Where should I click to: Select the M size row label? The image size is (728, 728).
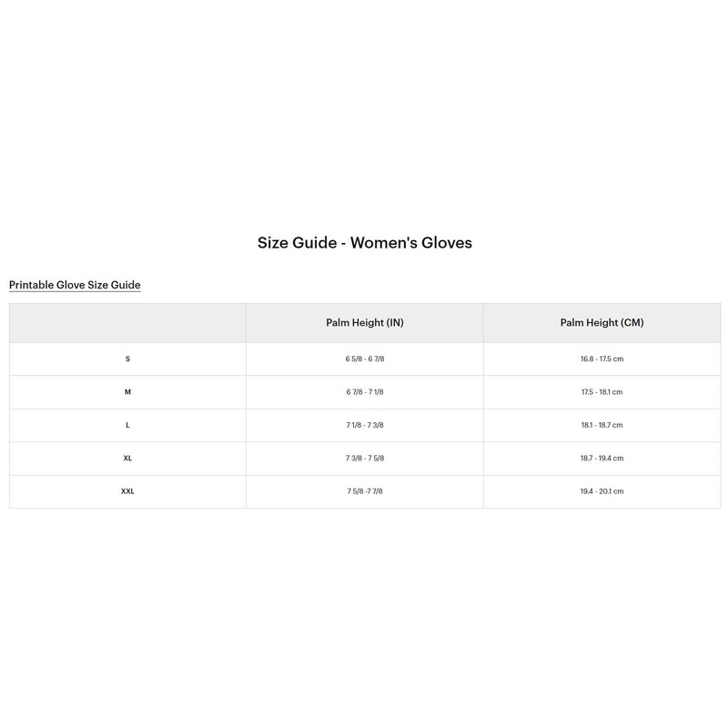pyautogui.click(x=127, y=392)
